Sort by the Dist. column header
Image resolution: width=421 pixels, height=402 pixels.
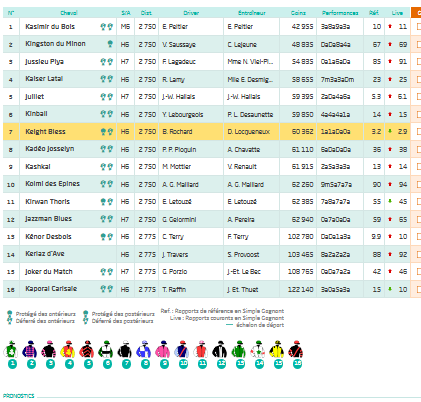click(146, 13)
